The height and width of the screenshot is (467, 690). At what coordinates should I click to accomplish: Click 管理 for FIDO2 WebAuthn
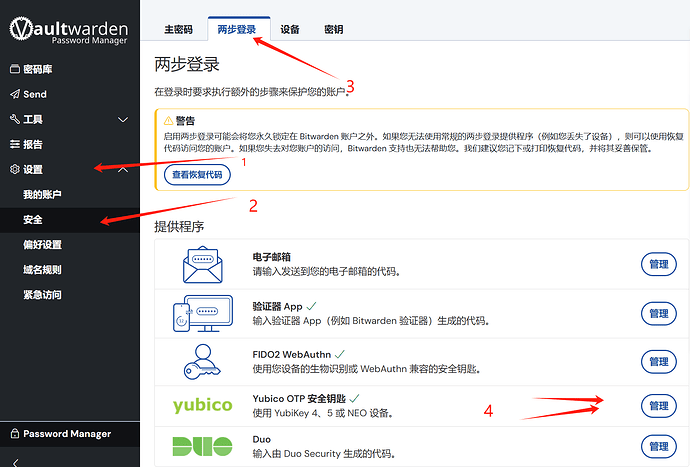(x=659, y=361)
